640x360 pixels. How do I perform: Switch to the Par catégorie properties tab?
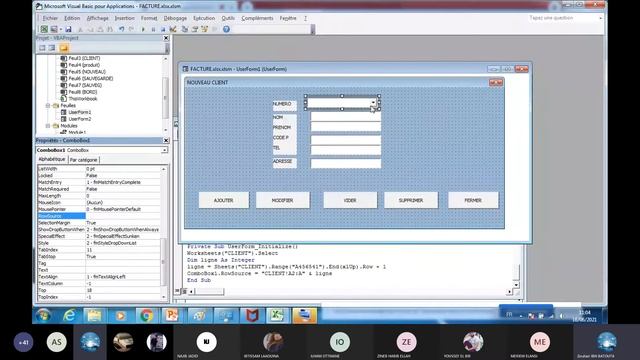point(83,160)
